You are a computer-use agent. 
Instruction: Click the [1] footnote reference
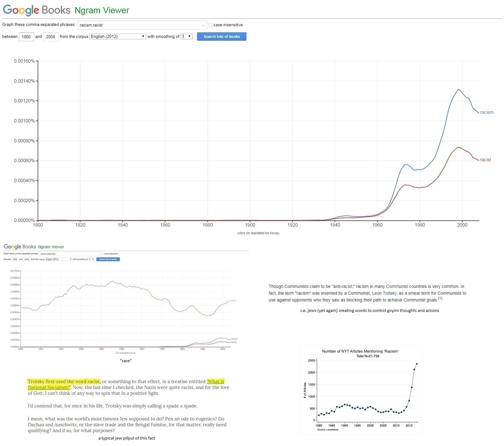tap(440, 299)
